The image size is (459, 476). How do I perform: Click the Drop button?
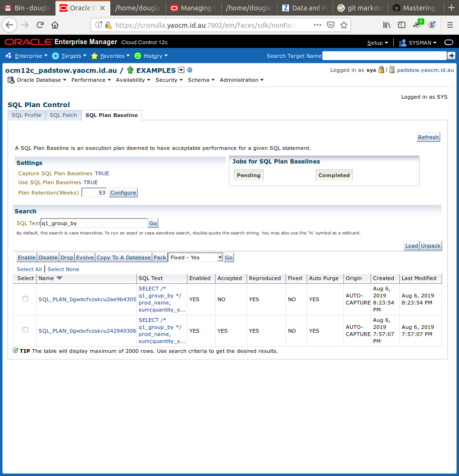(x=67, y=258)
